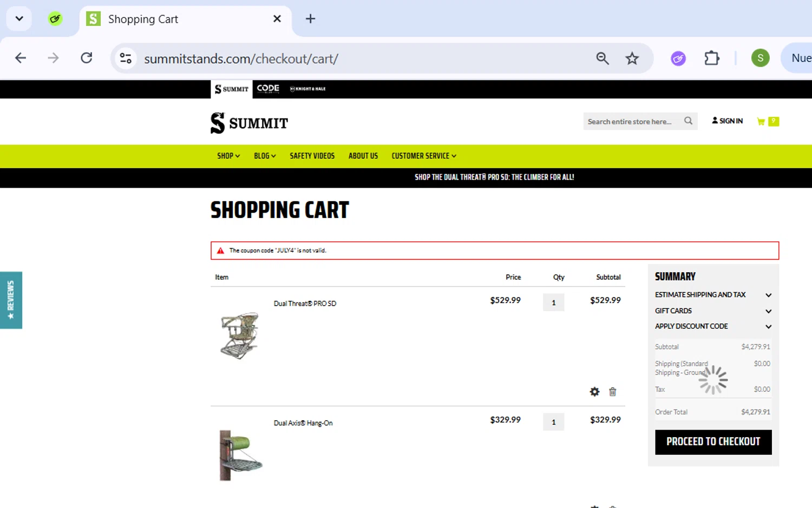This screenshot has width=812, height=508.
Task: Click Sign In link
Action: point(727,121)
